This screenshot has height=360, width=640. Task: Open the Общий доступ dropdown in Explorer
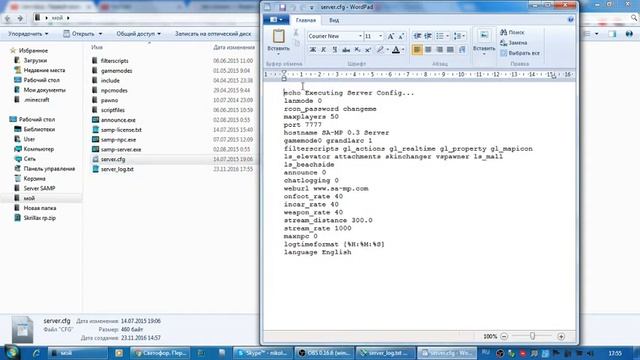138,34
